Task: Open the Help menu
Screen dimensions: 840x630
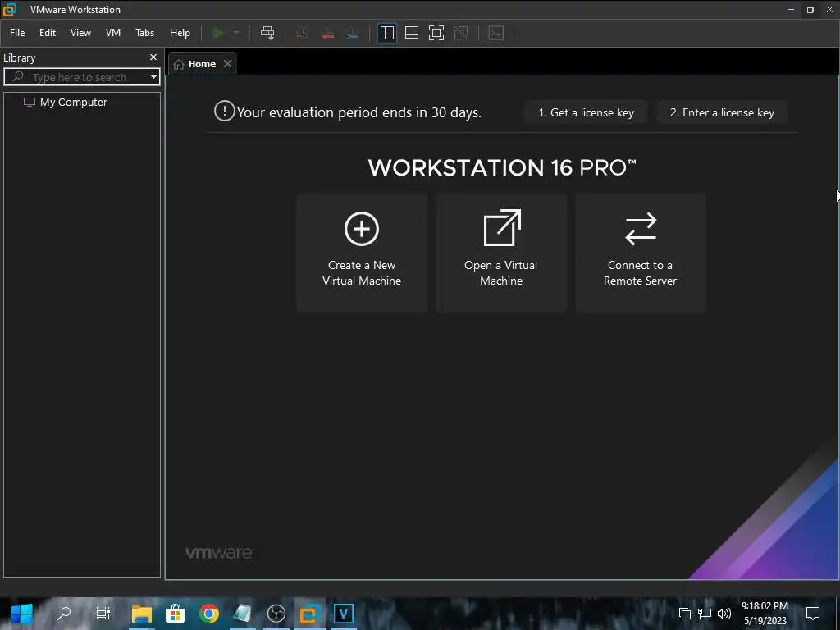Action: tap(180, 33)
